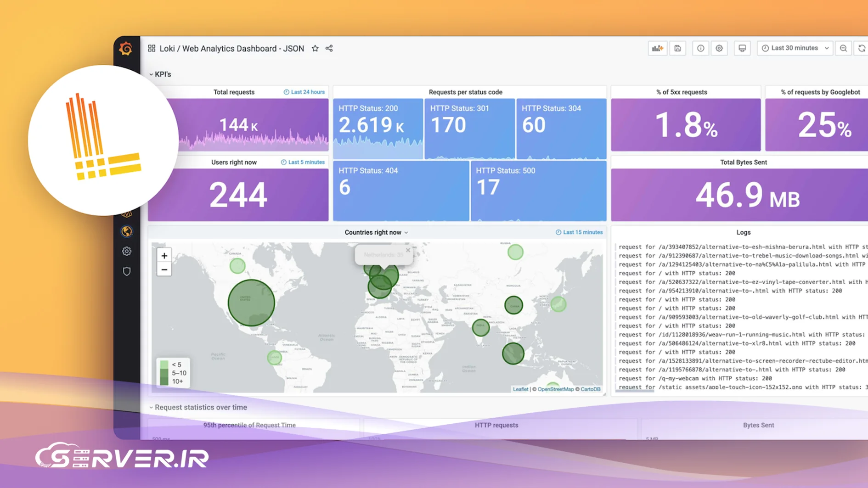Click the Loki / Web Analytics Dashboard title

tap(231, 49)
